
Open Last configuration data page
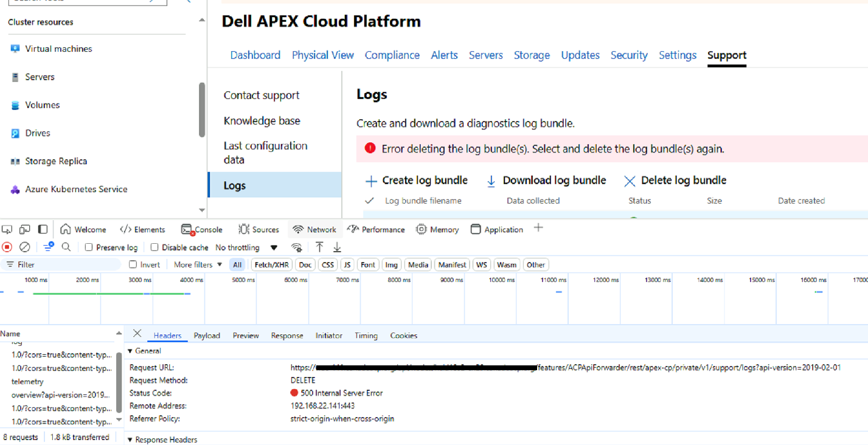click(266, 153)
